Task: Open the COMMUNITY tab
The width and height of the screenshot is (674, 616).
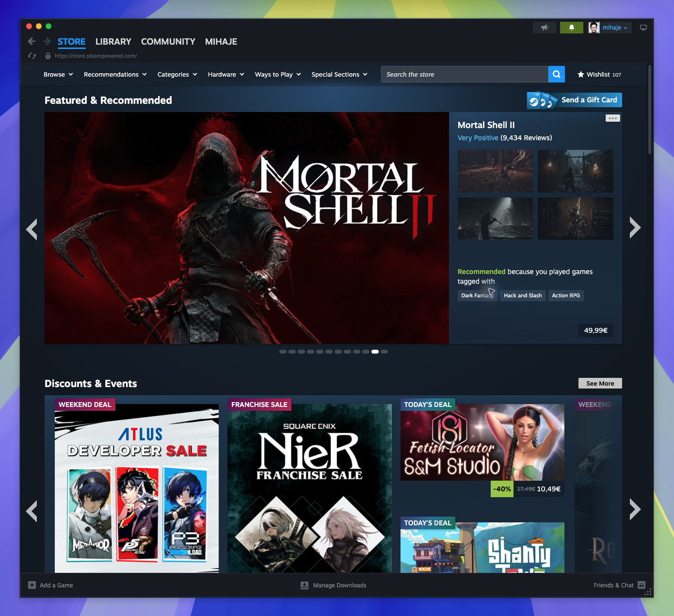Action: [x=168, y=42]
